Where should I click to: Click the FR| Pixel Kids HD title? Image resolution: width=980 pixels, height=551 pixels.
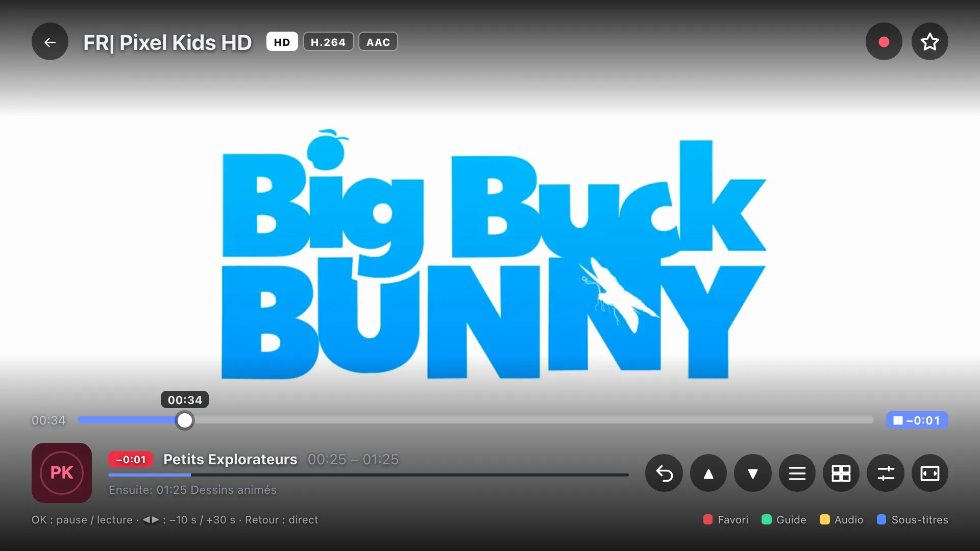(167, 42)
